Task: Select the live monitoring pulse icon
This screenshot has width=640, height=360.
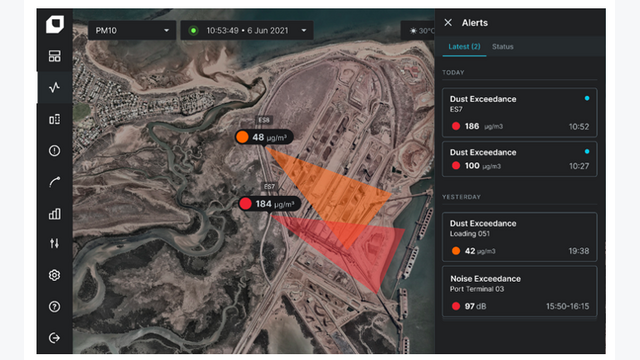Action: click(x=55, y=87)
